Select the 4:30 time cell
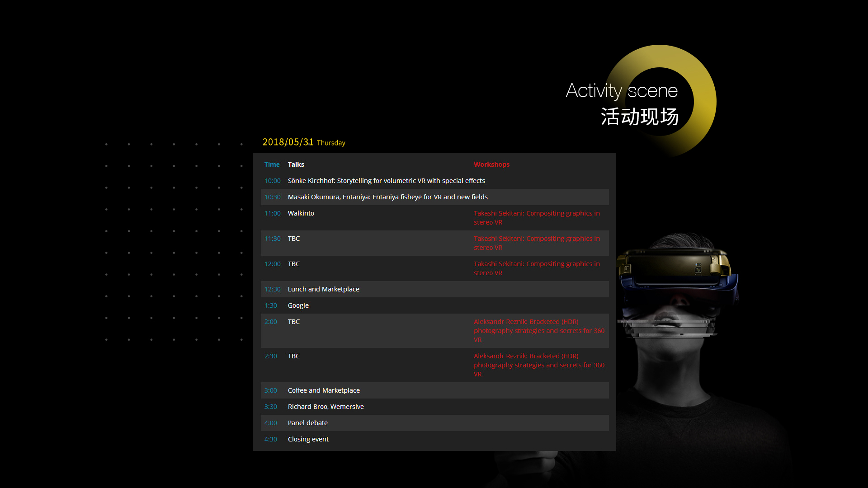 pos(271,439)
